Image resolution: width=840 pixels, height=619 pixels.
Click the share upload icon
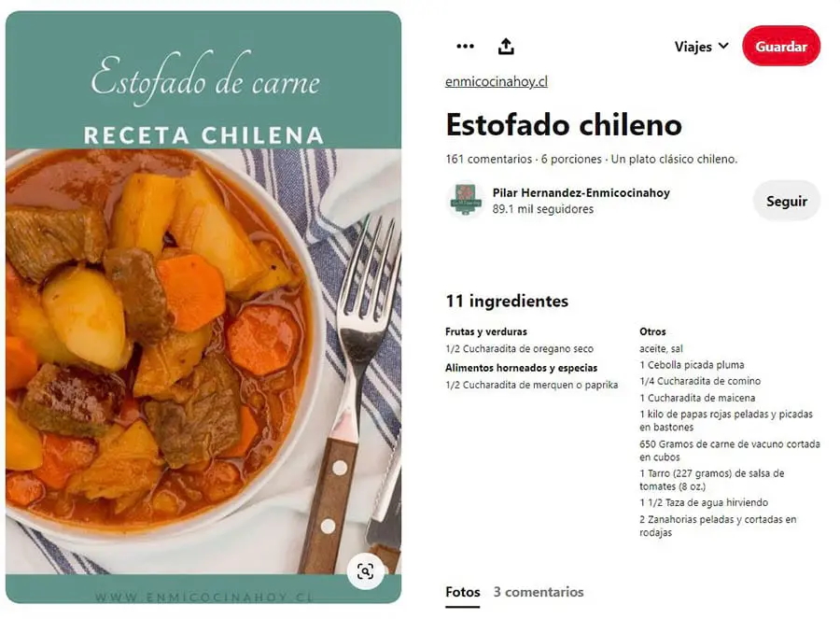[506, 46]
